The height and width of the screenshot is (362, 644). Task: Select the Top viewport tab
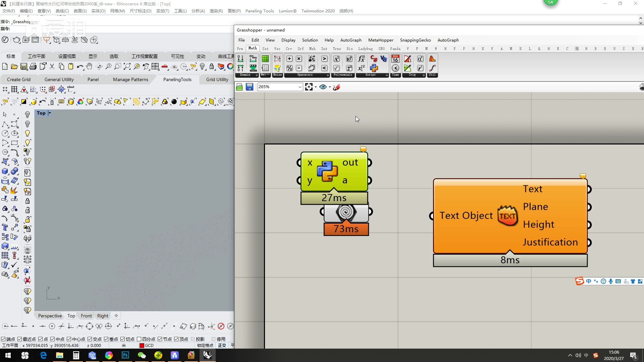71,316
